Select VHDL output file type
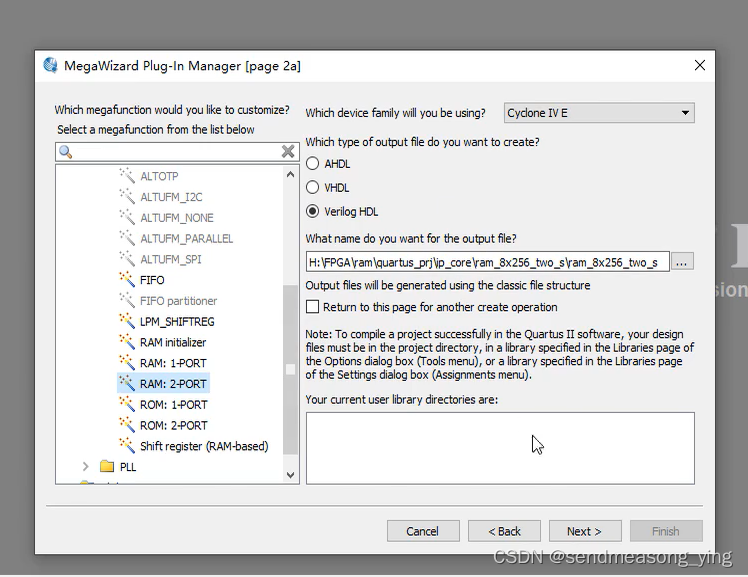The height and width of the screenshot is (577, 748). click(312, 187)
